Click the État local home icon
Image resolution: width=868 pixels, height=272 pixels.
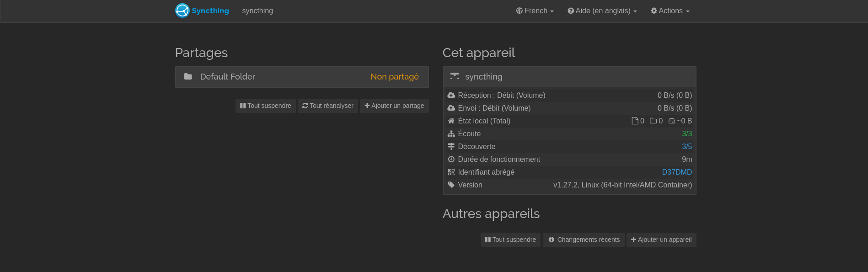click(x=451, y=121)
